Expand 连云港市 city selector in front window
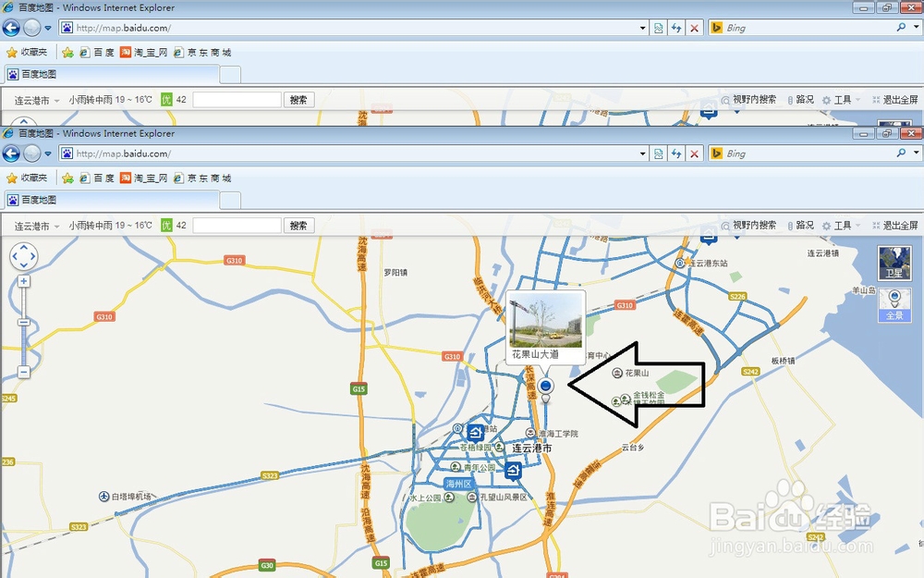The height and width of the screenshot is (578, 924). pyautogui.click(x=37, y=226)
